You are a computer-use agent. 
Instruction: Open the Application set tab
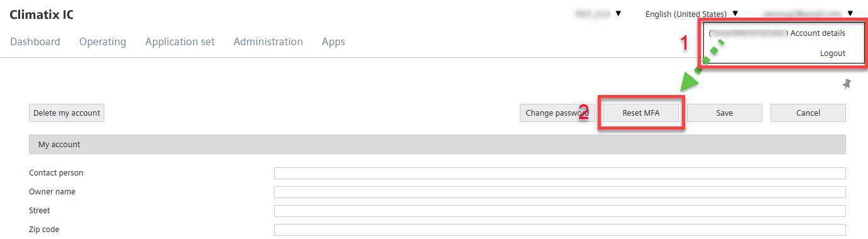click(x=180, y=42)
